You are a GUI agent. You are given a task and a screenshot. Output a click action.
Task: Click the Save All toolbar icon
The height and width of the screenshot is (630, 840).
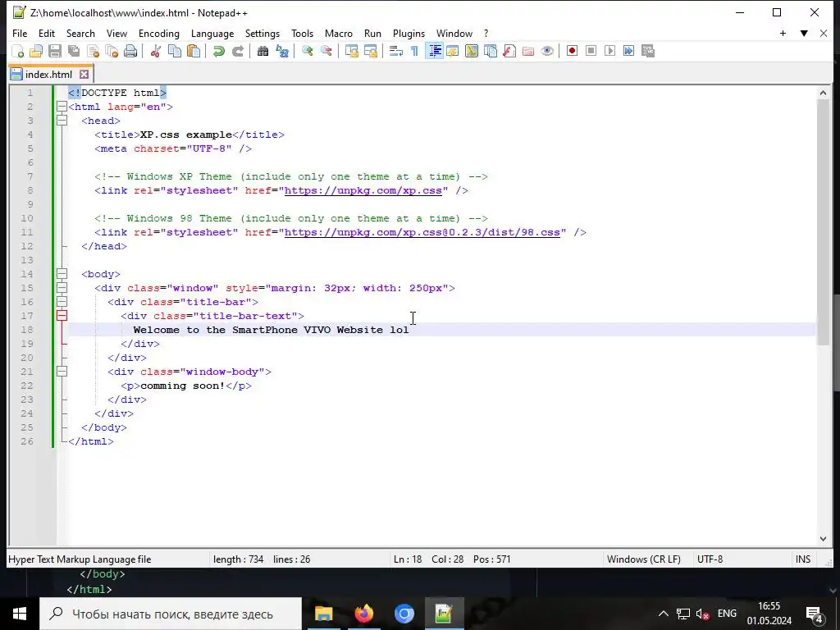pos(73,51)
